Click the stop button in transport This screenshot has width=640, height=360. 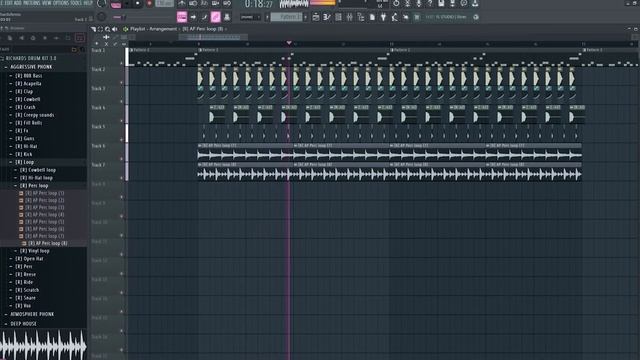[138, 4]
